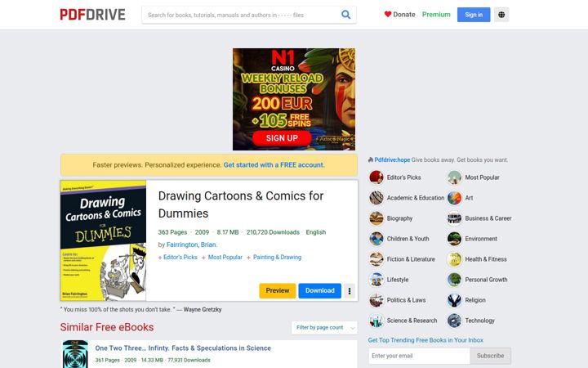
Task: Open the Pdfdrive:hope link
Action: [x=392, y=159]
